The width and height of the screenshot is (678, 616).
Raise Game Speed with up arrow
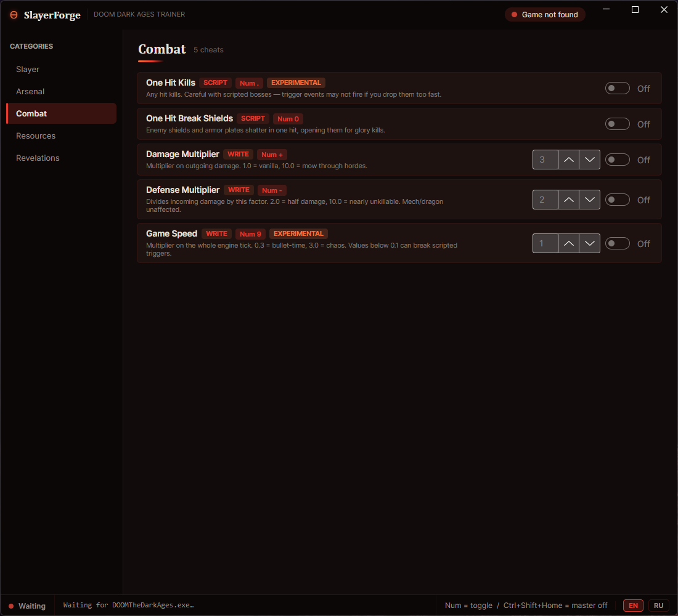click(x=568, y=243)
